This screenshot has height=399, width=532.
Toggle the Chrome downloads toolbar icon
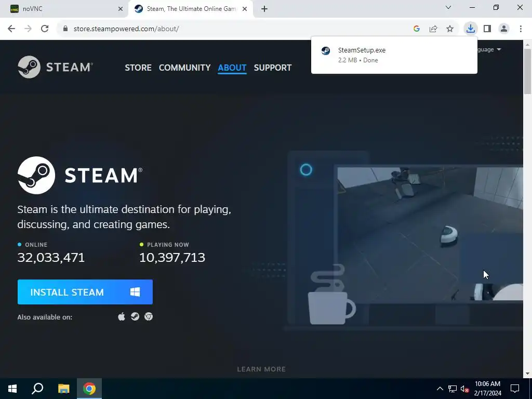(470, 29)
